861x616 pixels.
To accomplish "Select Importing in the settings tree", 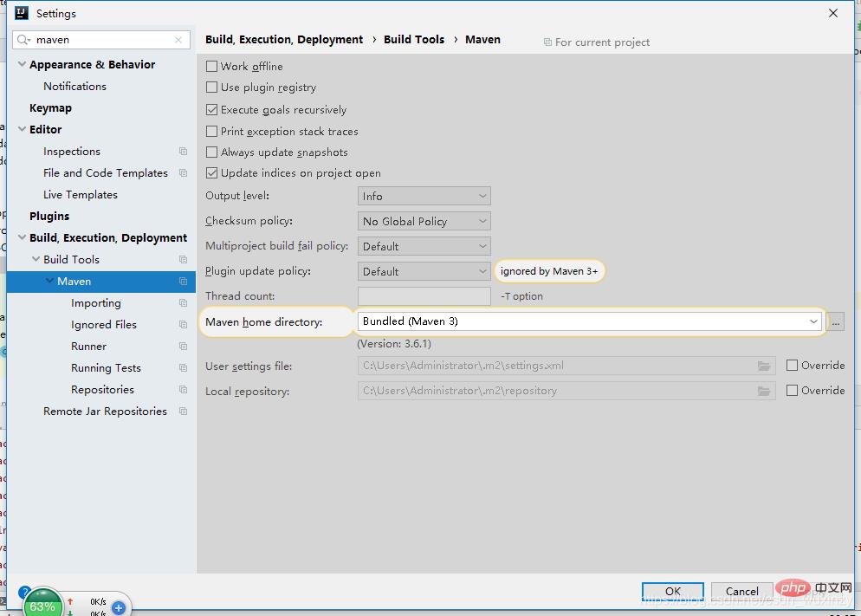I will 96,303.
